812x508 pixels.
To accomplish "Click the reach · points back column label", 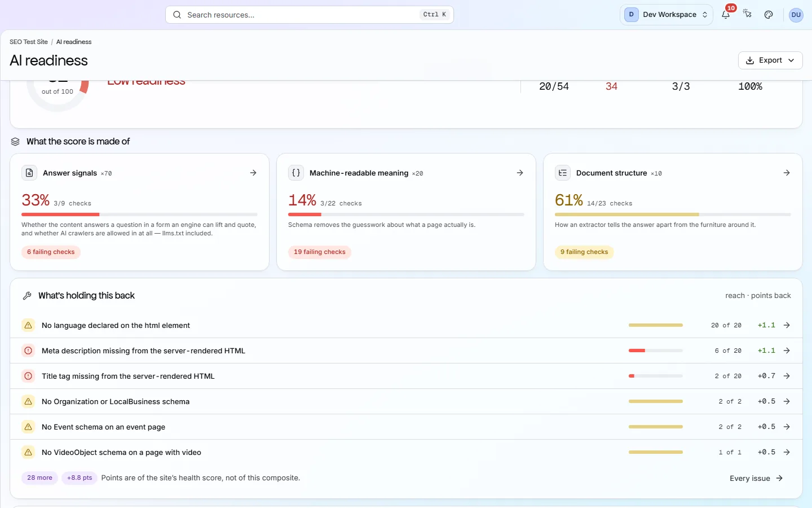I will (x=758, y=296).
